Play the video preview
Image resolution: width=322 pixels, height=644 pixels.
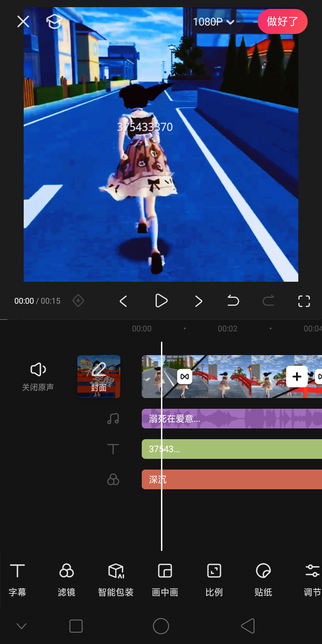click(x=161, y=301)
